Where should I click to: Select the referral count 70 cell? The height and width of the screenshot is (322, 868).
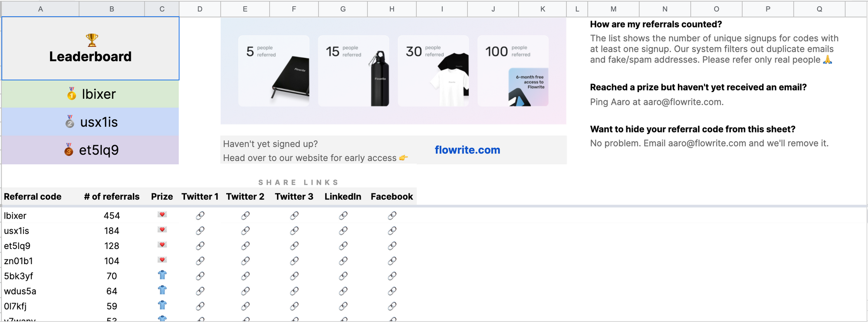(x=112, y=276)
